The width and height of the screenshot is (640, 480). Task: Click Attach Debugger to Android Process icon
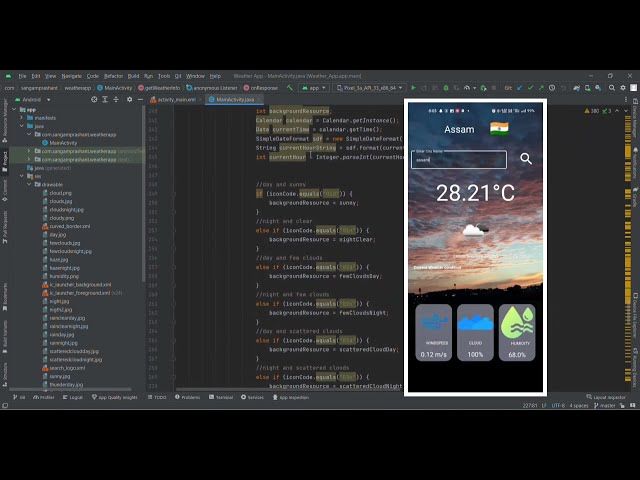click(x=484, y=88)
